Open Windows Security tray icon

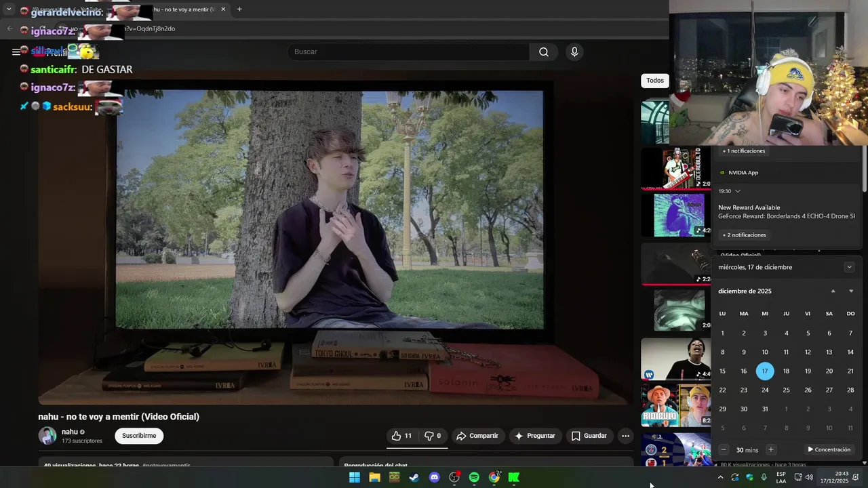pos(749,477)
